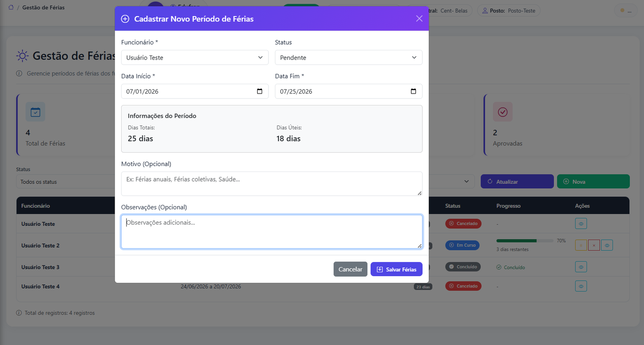Click the name 'Usuário Teste 3' in the table
The height and width of the screenshot is (345, 644).
40,267
